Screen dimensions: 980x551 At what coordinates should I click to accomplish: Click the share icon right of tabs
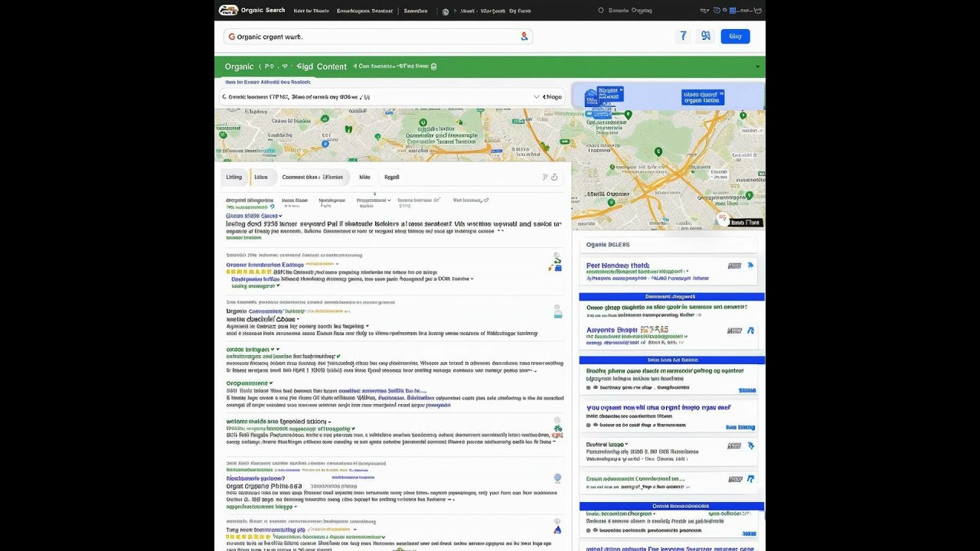(544, 177)
